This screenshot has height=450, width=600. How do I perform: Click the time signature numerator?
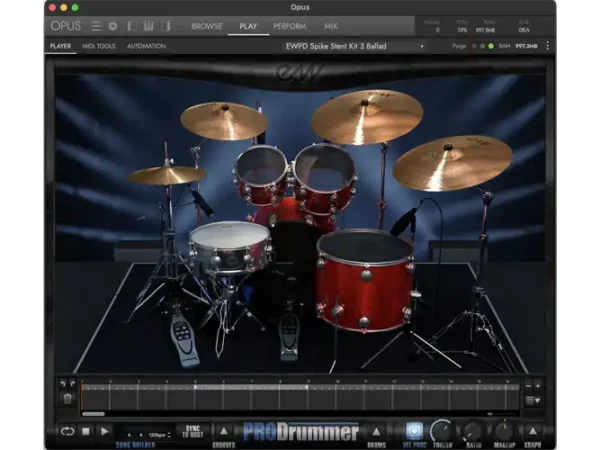129,435
